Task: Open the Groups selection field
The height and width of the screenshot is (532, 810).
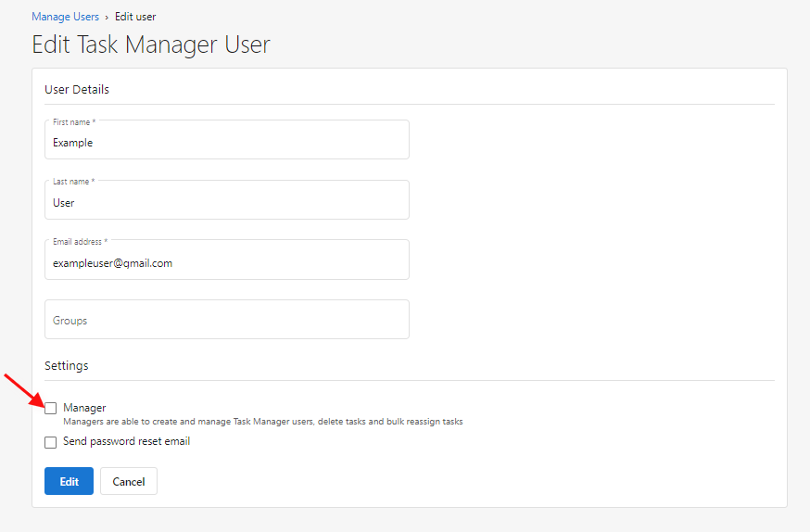Action: [227, 319]
